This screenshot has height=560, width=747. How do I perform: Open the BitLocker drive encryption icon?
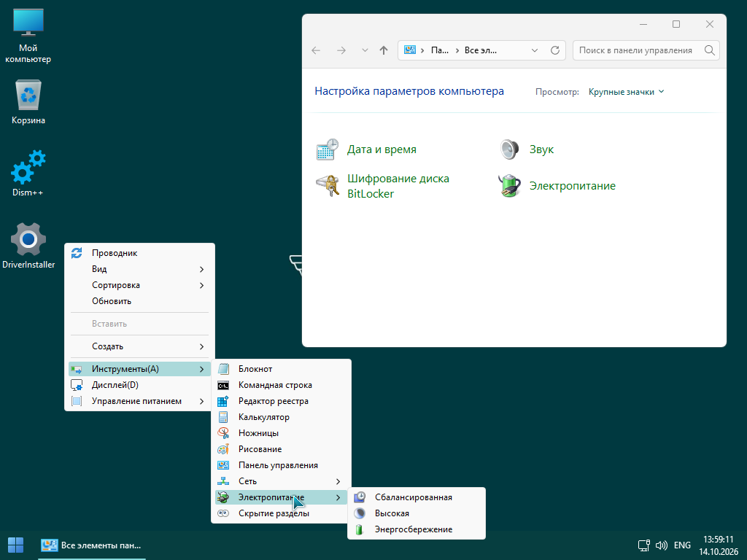(x=328, y=186)
